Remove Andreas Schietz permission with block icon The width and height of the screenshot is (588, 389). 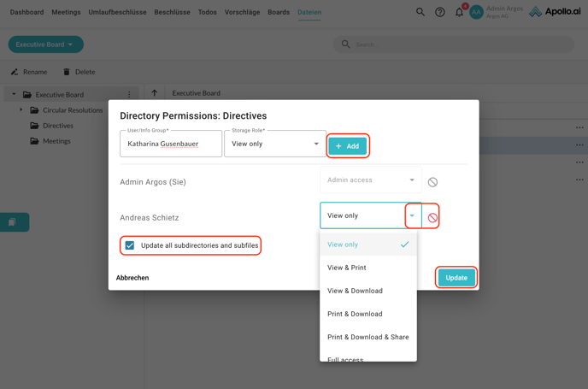click(x=432, y=218)
